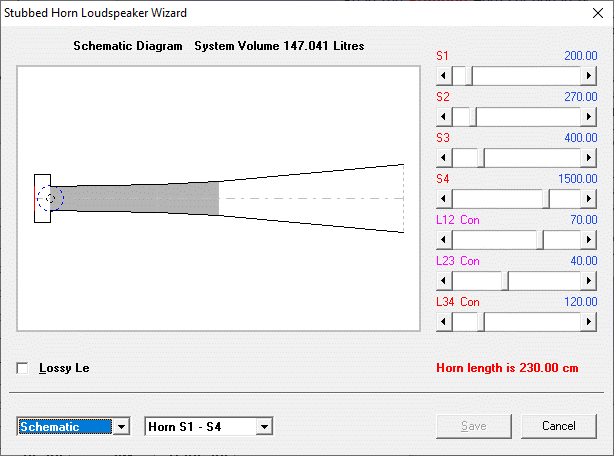Click the Save button
The image size is (614, 456).
[x=474, y=426]
